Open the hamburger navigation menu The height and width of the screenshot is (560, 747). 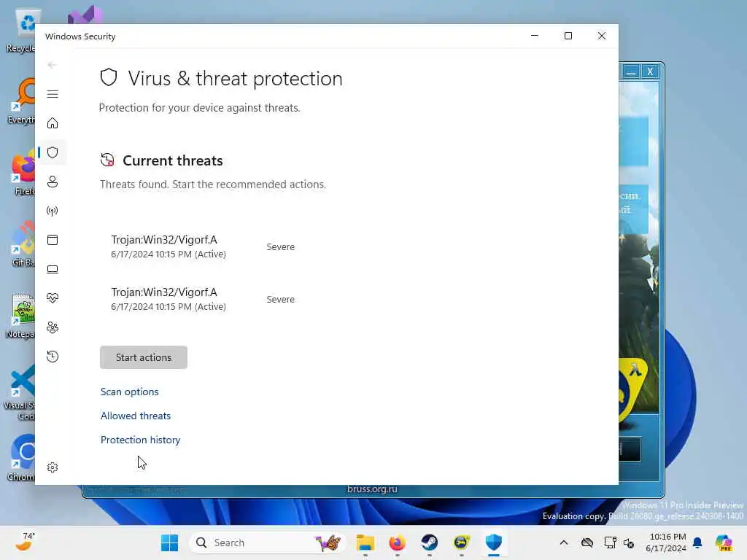pyautogui.click(x=53, y=94)
